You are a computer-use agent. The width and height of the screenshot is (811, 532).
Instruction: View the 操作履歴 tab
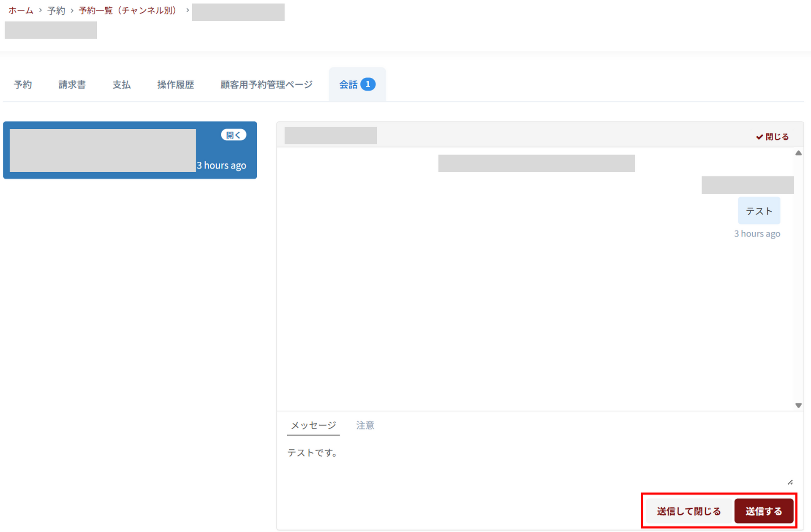[x=175, y=84]
